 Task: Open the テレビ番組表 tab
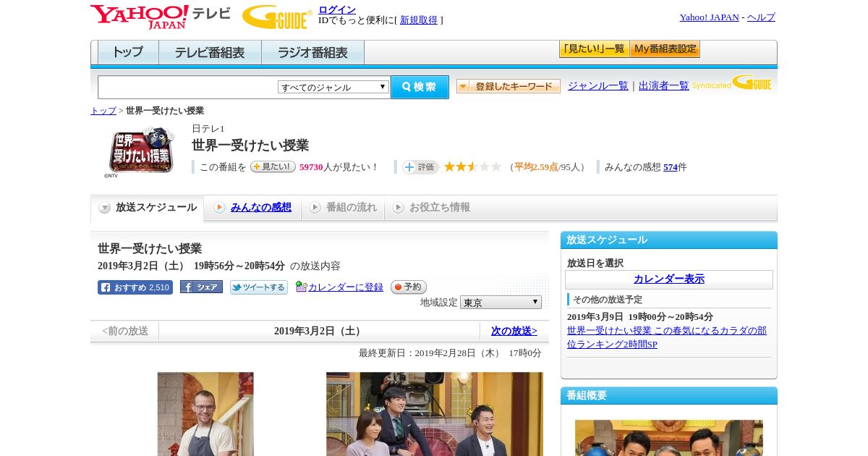pos(210,53)
